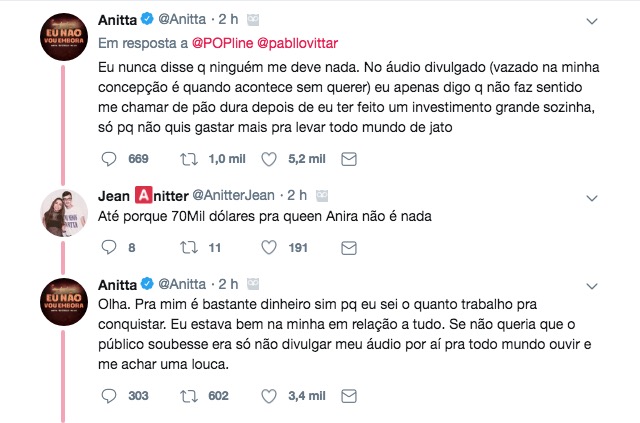Open the more options chevron on Anitta's first tweet

pyautogui.click(x=591, y=20)
